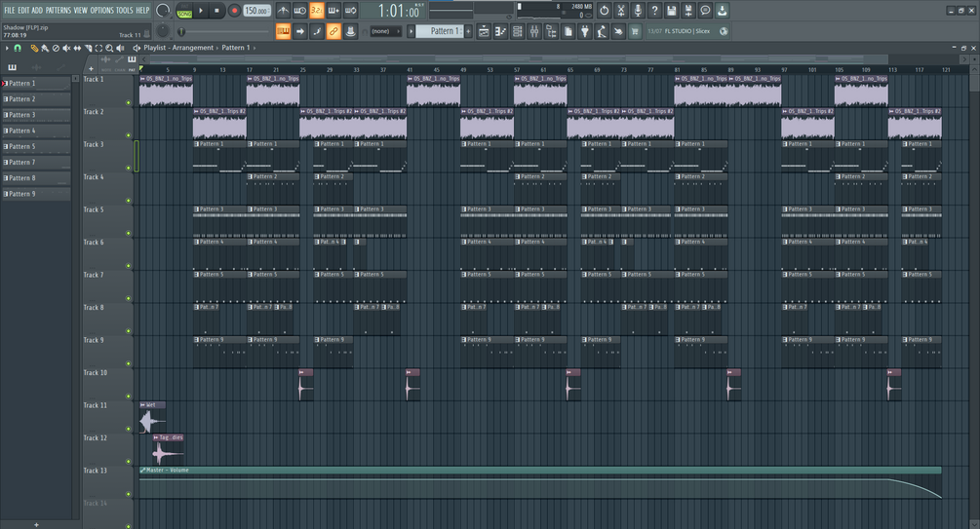Click the shopping cart icon

click(x=635, y=31)
